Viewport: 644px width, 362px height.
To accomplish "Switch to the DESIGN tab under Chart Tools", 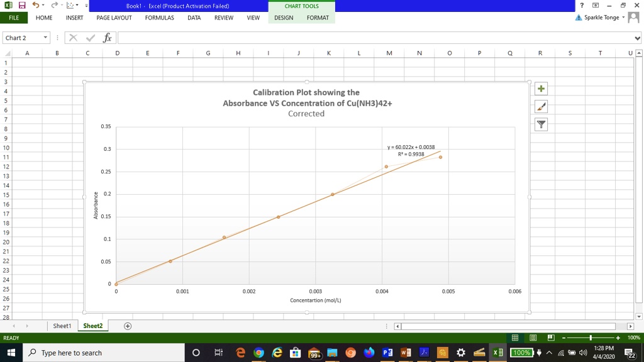I will click(284, 18).
